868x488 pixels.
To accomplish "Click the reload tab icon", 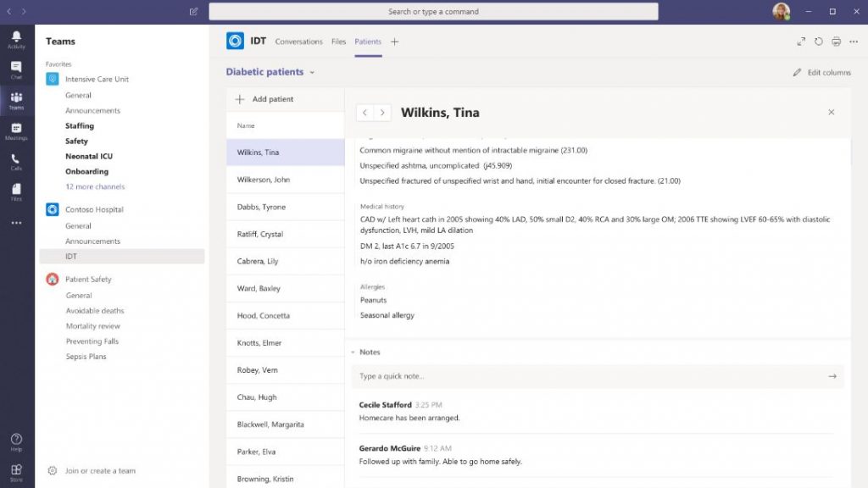I will [819, 42].
